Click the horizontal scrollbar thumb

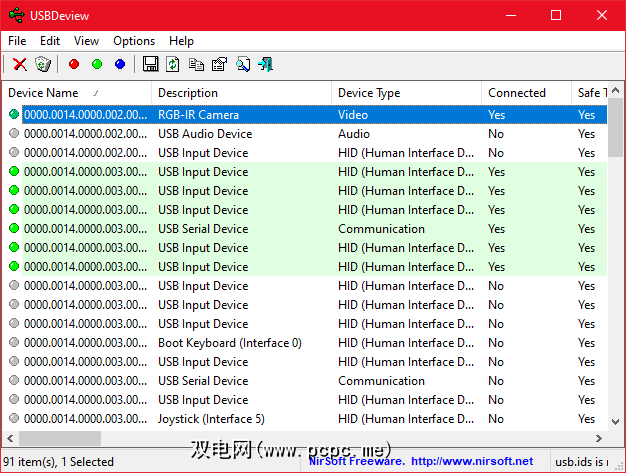[x=60, y=438]
